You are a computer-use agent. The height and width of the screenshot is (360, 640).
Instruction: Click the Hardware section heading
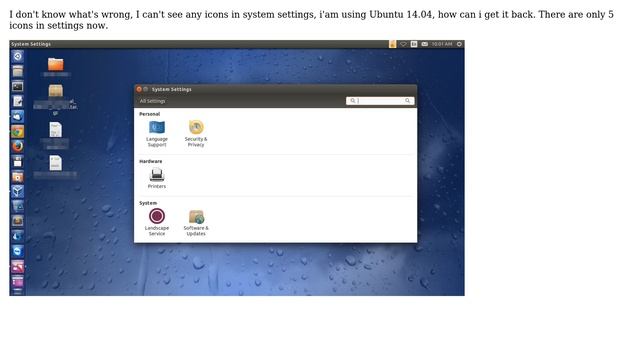pyautogui.click(x=151, y=161)
